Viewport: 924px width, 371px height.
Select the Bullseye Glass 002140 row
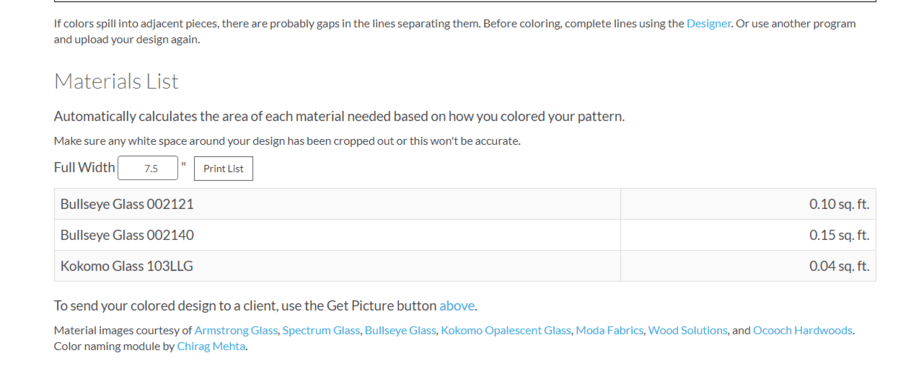(x=465, y=235)
